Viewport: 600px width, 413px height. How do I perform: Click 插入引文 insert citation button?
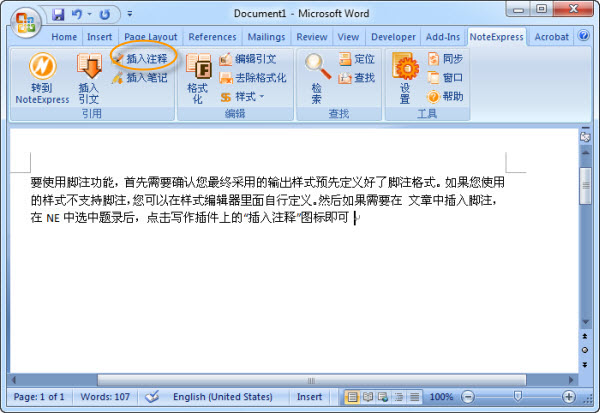pos(89,78)
